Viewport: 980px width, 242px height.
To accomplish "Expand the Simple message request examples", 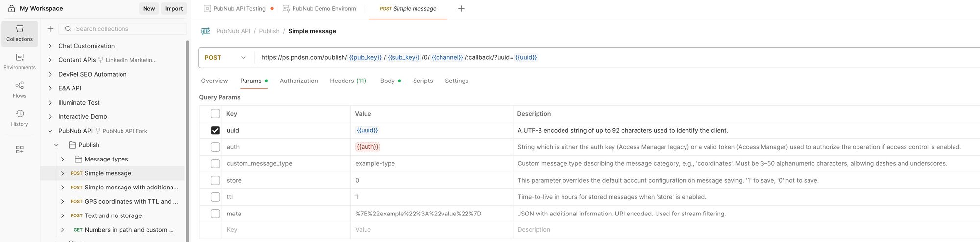I will coord(62,173).
